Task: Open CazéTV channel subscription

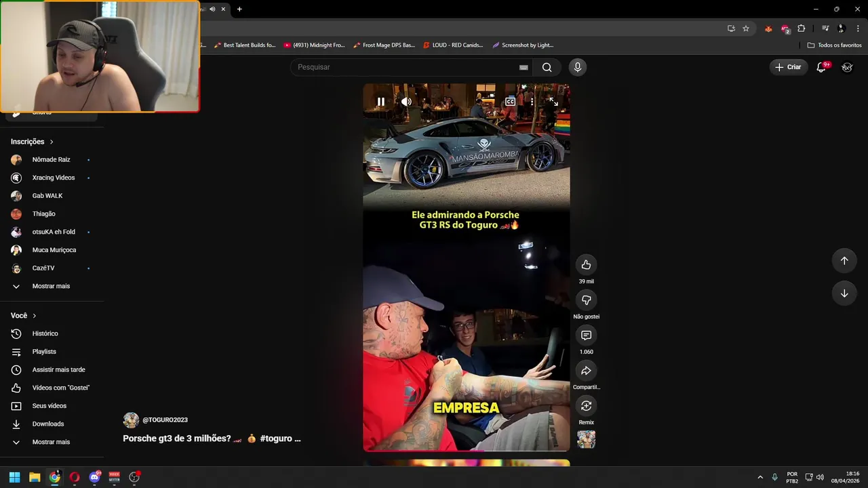Action: [52, 268]
